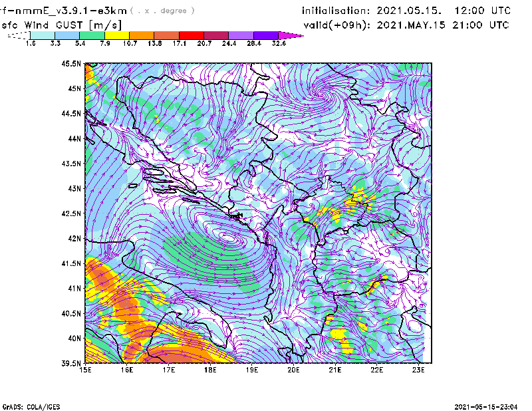Click the legend value "20.7"
The width and height of the screenshot is (532, 411).
point(204,43)
